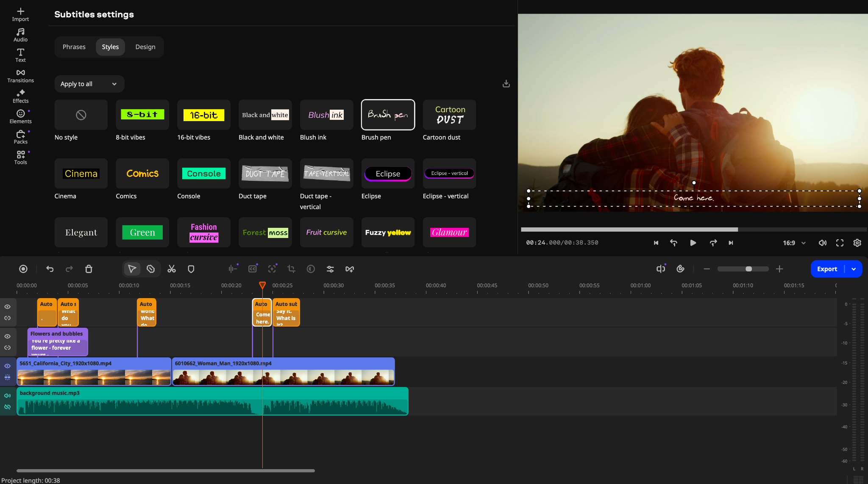Click the download styles icon
The height and width of the screenshot is (484, 868).
tap(506, 84)
